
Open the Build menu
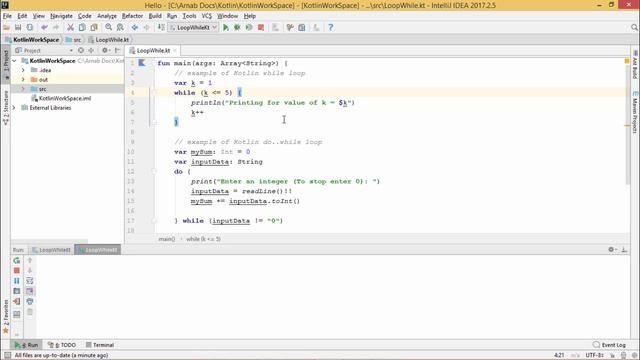[155, 16]
